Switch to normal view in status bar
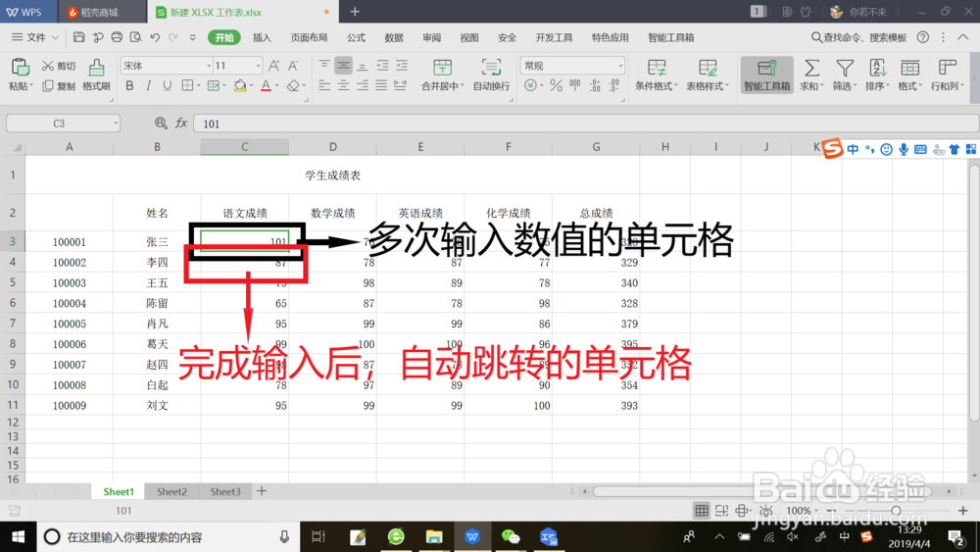The width and height of the screenshot is (980, 552). pyautogui.click(x=702, y=511)
